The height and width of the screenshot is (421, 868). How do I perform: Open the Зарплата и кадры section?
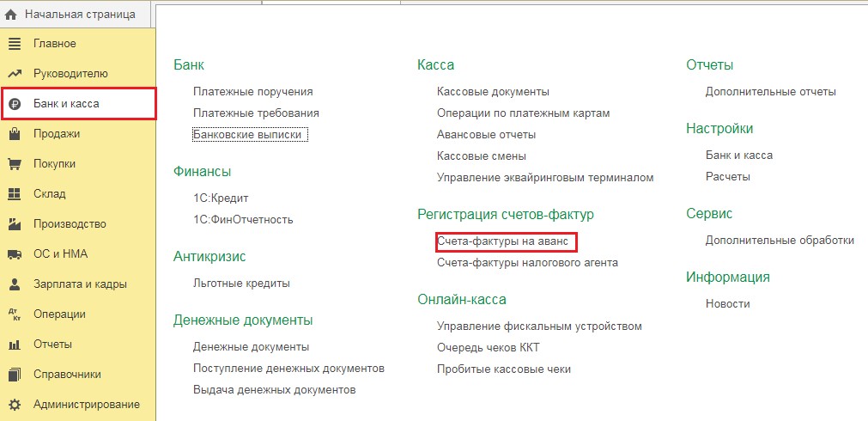pos(78,284)
